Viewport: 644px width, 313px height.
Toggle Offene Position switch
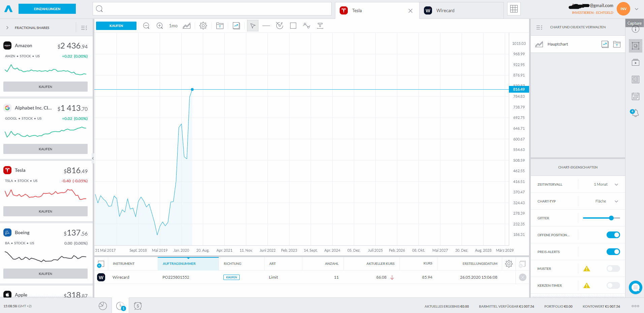click(x=613, y=235)
